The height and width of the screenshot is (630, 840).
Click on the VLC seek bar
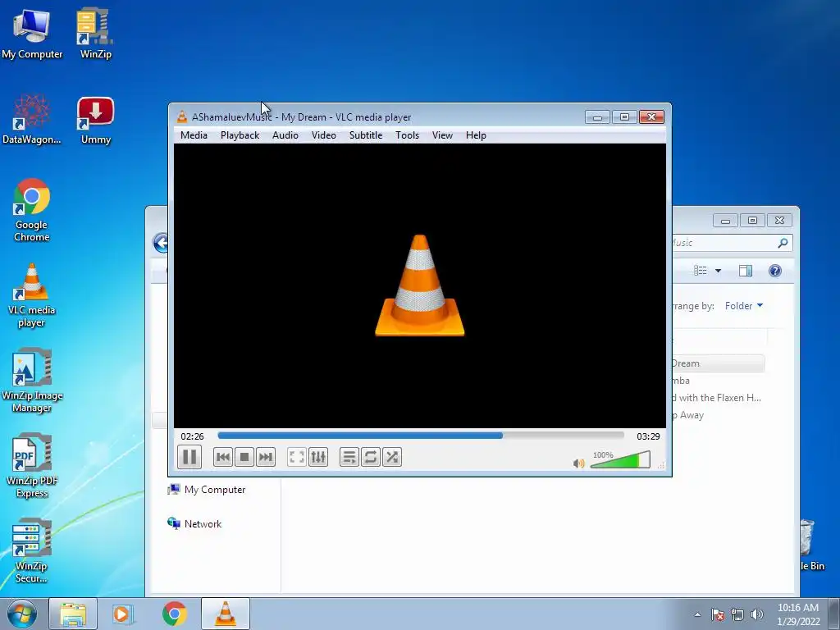(x=421, y=436)
